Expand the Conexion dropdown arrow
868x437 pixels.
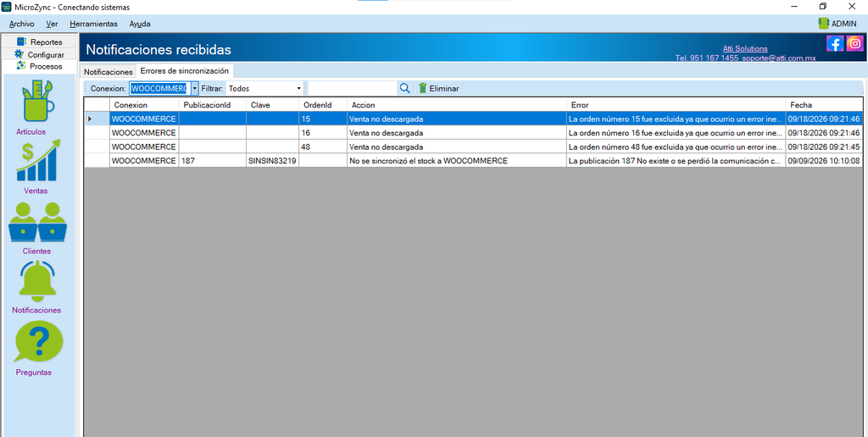(194, 89)
